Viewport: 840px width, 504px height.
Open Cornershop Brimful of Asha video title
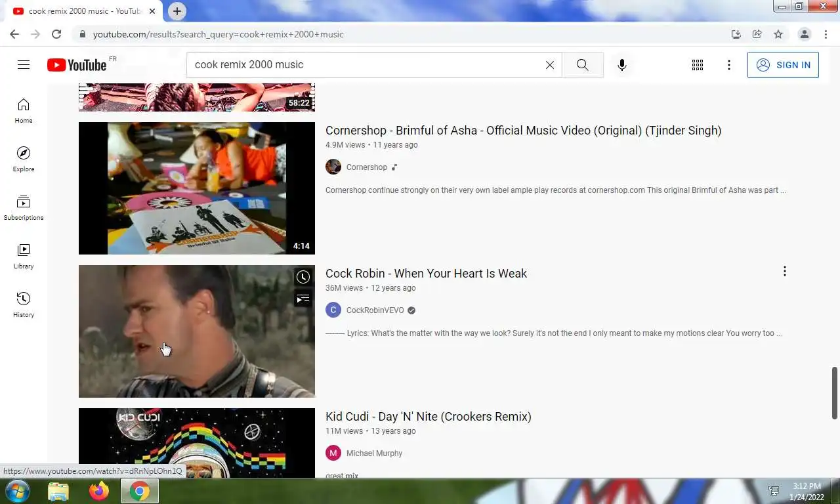[523, 130]
